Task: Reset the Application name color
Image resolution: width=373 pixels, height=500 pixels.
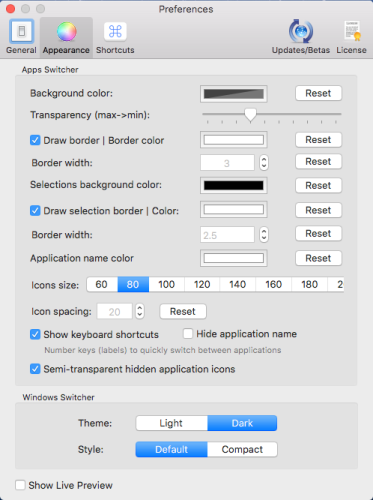Action: point(318,258)
